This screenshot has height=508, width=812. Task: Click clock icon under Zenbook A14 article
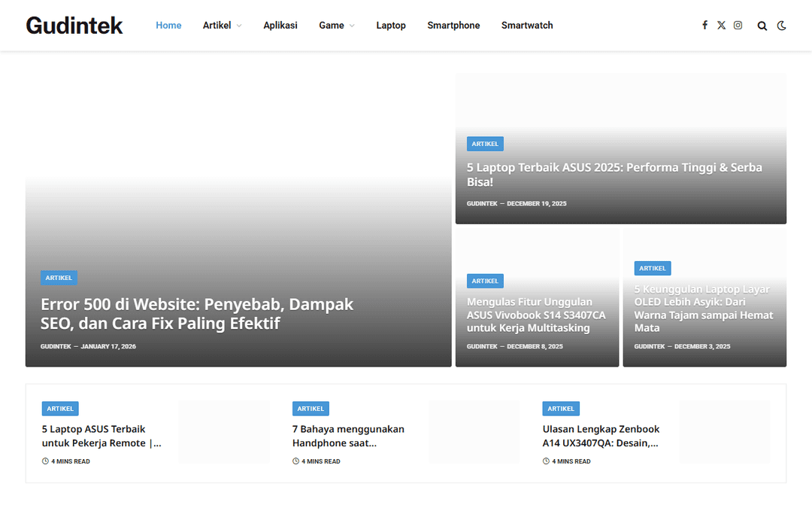tap(546, 461)
